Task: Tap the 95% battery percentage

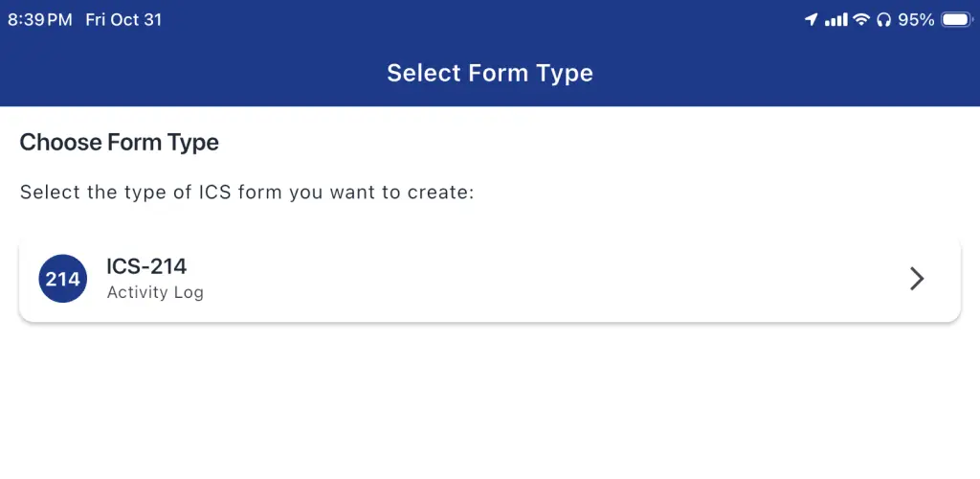Action: tap(916, 20)
